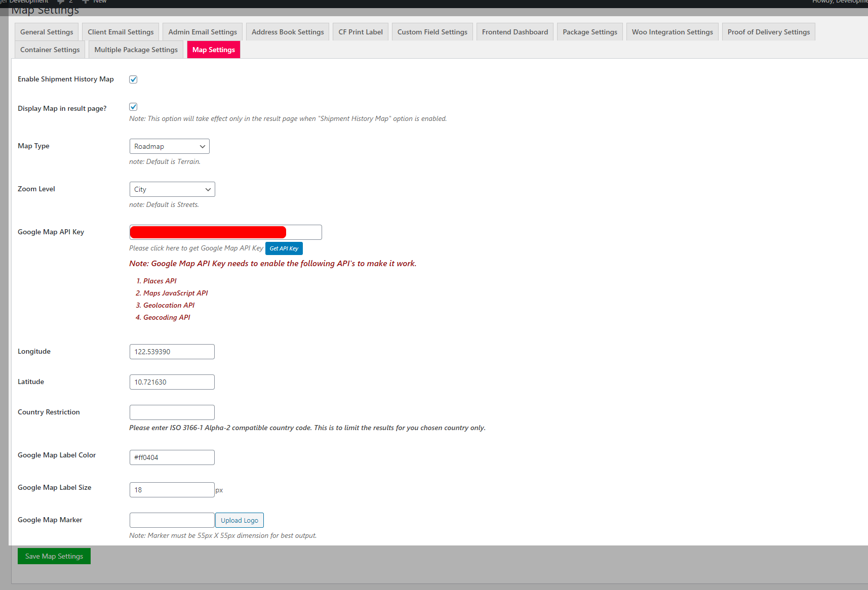Go to Proof of Delivery Settings tab
This screenshot has height=590, width=868.
coord(768,32)
